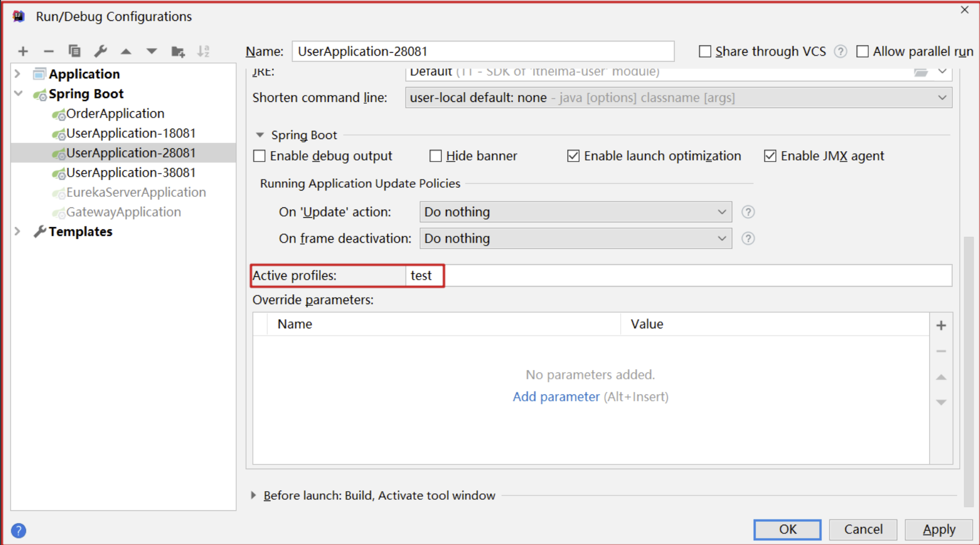
Task: Move configuration up in toolbar
Action: coord(126,52)
